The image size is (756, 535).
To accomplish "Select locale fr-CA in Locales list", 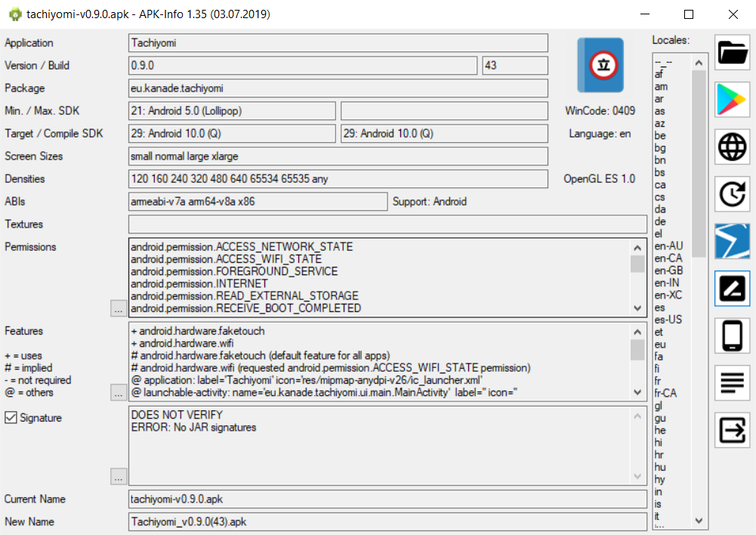I will click(665, 393).
